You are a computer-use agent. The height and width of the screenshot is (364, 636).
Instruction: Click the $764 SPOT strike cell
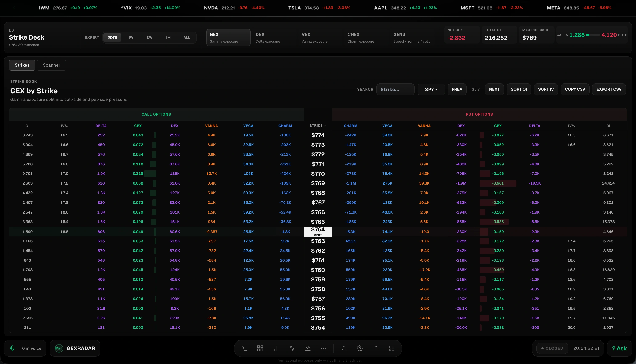click(x=318, y=232)
